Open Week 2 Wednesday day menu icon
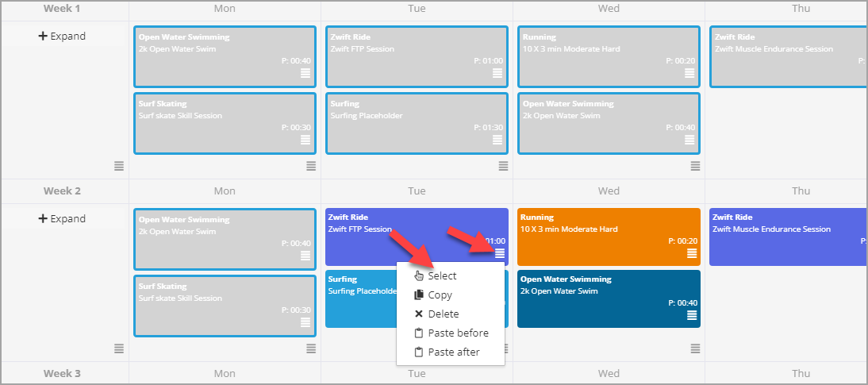 (695, 348)
